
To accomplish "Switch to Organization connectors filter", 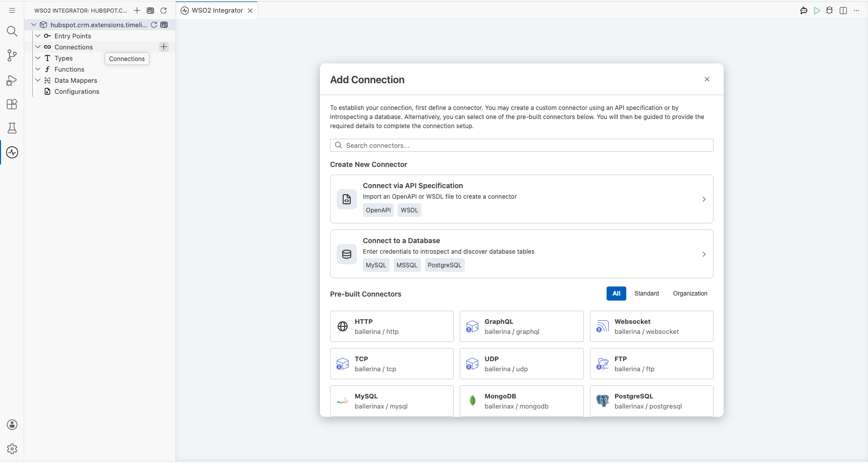I will click(690, 294).
